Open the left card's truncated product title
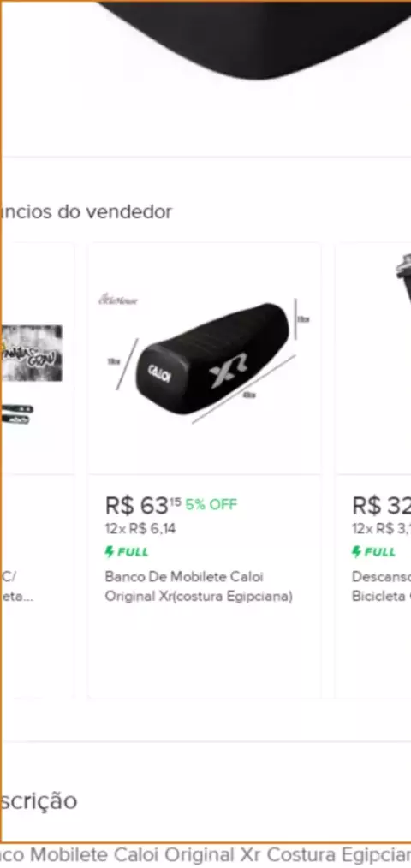Image resolution: width=411 pixels, height=868 pixels. click(16, 586)
